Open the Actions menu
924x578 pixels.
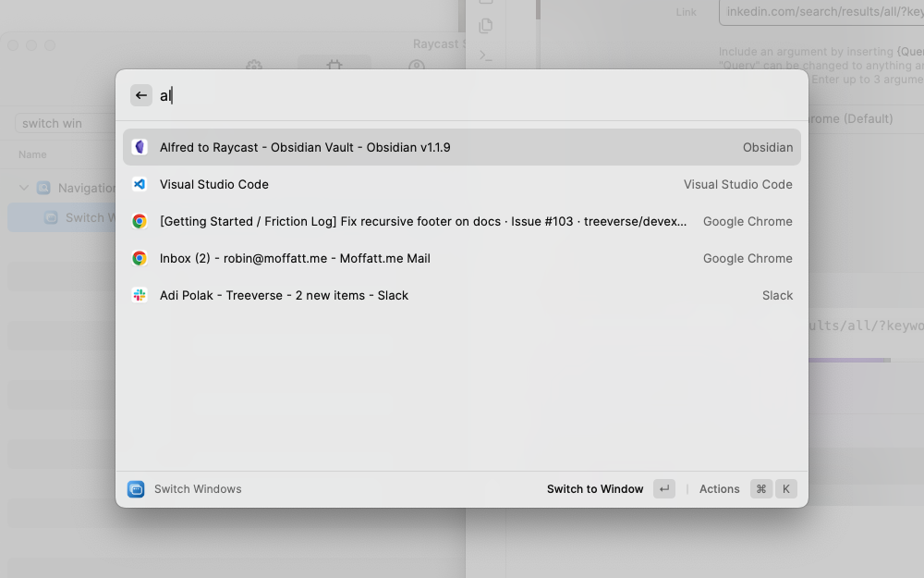[719, 489]
